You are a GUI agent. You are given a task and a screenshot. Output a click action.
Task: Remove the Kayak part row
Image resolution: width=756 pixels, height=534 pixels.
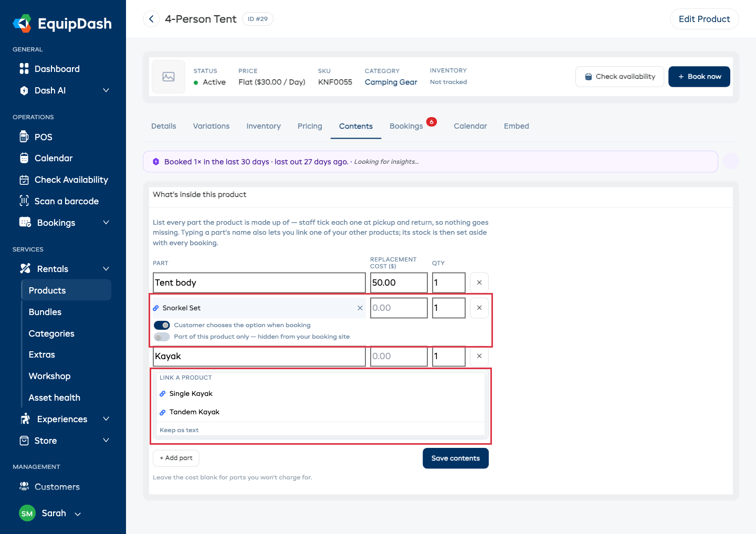tap(479, 356)
